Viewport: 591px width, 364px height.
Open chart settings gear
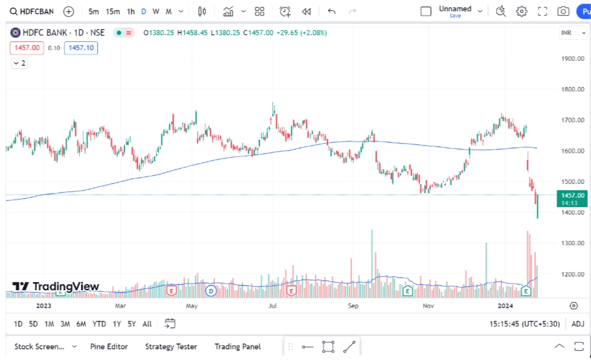click(522, 11)
